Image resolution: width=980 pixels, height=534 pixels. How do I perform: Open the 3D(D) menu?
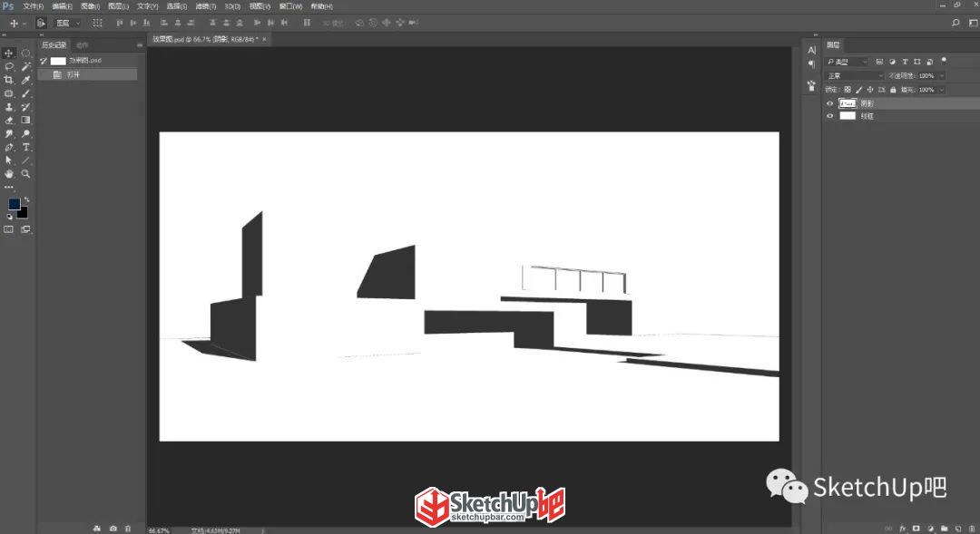point(232,6)
